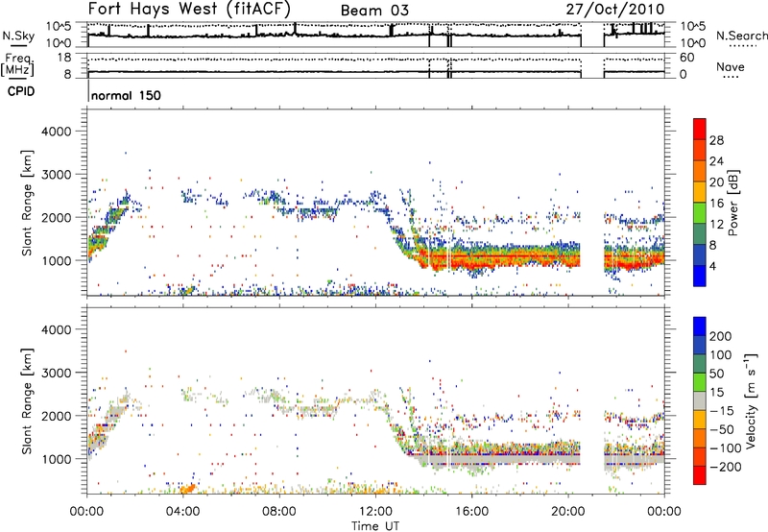Click the light green 15–50 velocity colorbar segment
Viewport: 768px width, 532px height.
[x=700, y=382]
